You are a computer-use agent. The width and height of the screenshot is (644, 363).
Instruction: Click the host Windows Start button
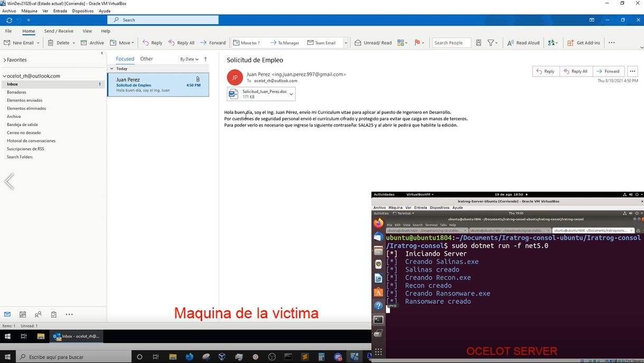pyautogui.click(x=8, y=357)
